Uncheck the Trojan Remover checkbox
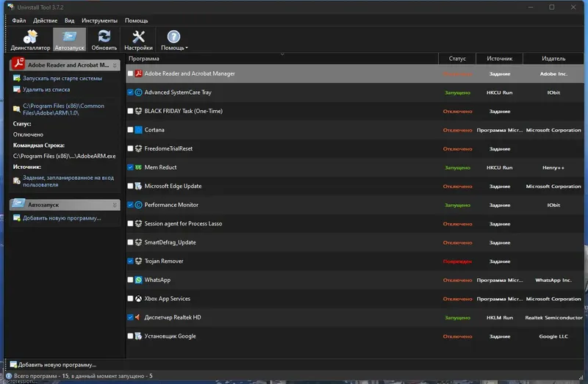The width and height of the screenshot is (588, 384). [130, 261]
